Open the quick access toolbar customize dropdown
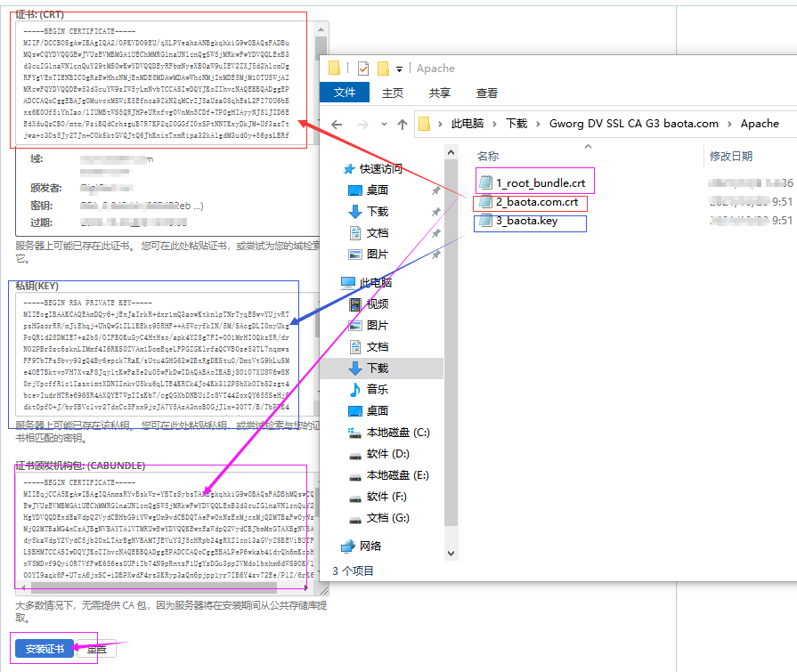Viewport: 797px width, 672px height. (400, 69)
